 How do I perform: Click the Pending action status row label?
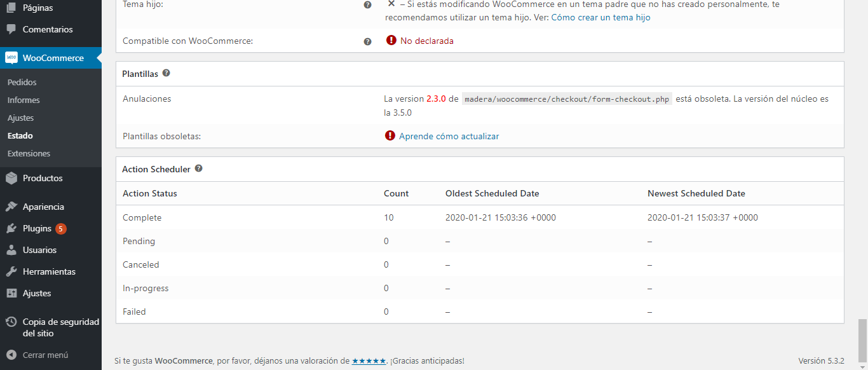[x=139, y=241]
